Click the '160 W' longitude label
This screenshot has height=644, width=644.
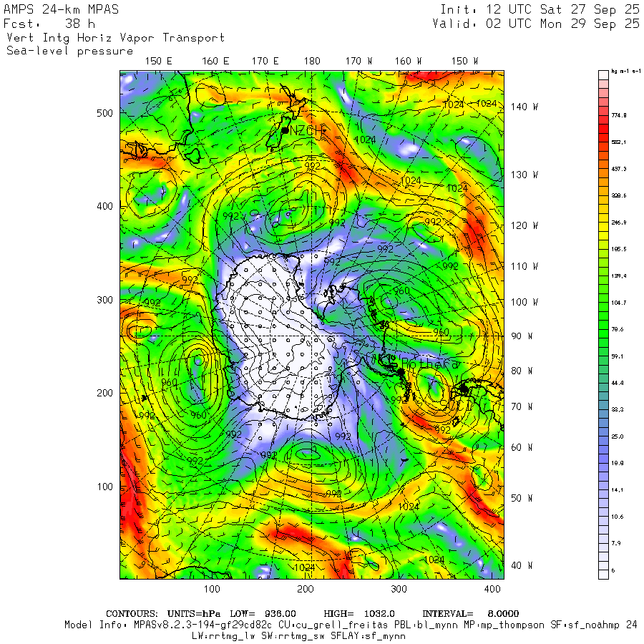click(408, 61)
